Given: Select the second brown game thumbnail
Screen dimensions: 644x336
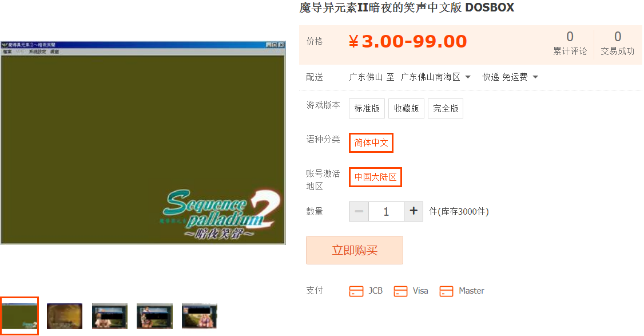Looking at the screenshot, I should (x=65, y=317).
